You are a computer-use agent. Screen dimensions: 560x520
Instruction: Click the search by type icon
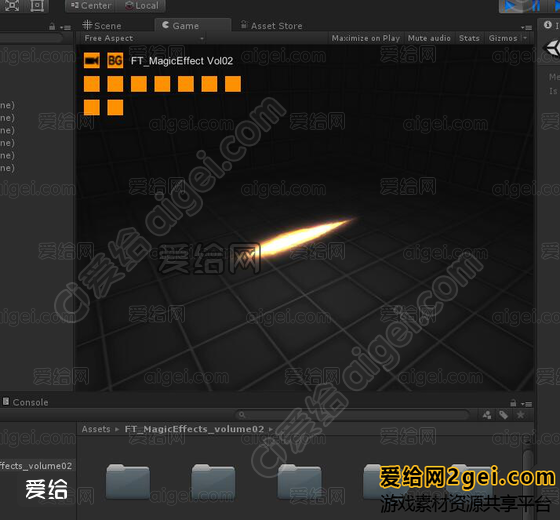[x=486, y=415]
